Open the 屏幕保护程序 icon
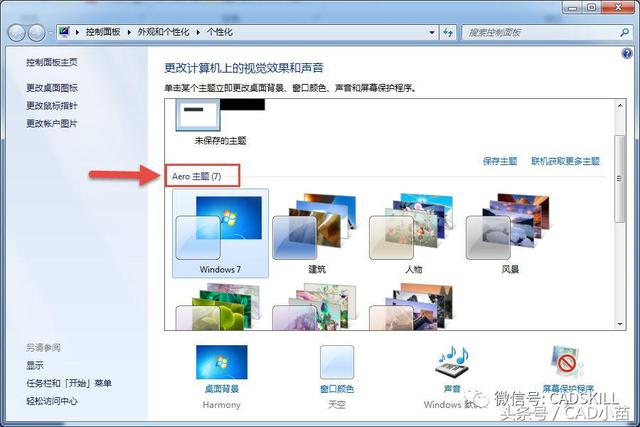This screenshot has width=640, height=427. tap(567, 362)
